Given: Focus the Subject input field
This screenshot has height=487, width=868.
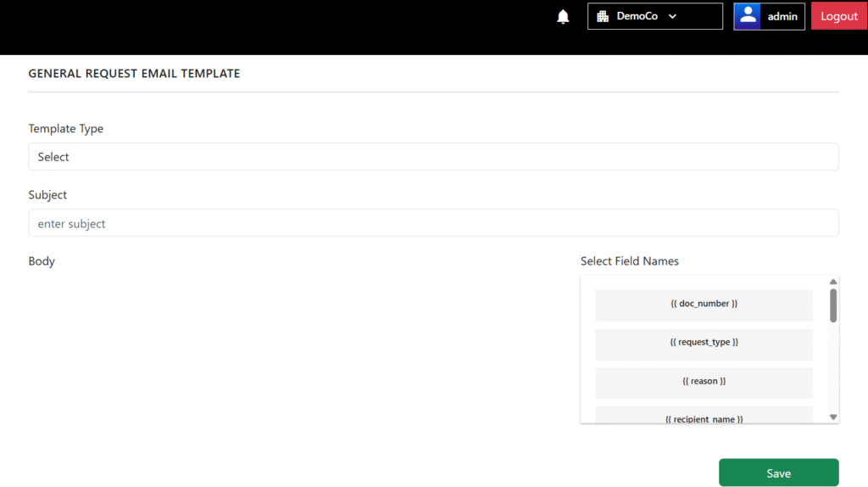Looking at the screenshot, I should [433, 223].
